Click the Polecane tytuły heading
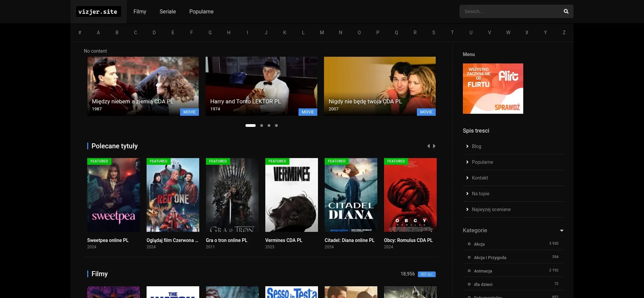Screen dimensions: 644x298 point(114,146)
